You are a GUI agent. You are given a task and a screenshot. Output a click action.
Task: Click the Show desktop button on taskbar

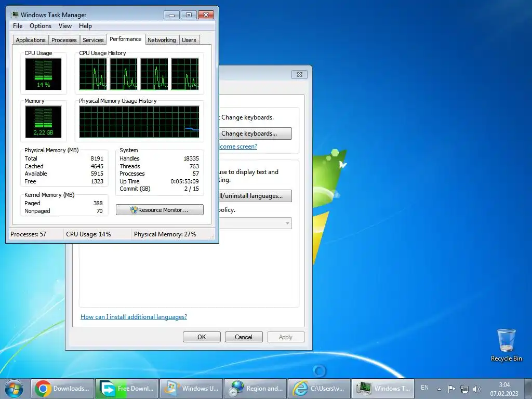pyautogui.click(x=528, y=389)
